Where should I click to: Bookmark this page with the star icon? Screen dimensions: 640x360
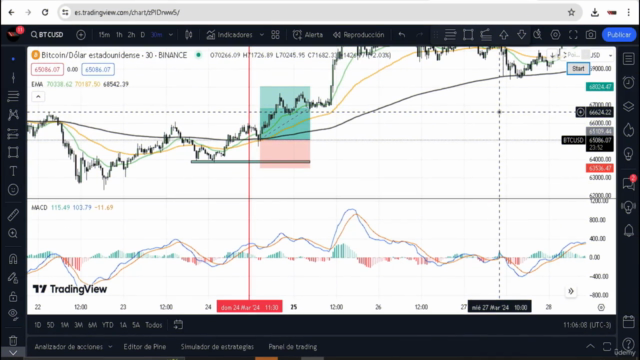coord(571,12)
